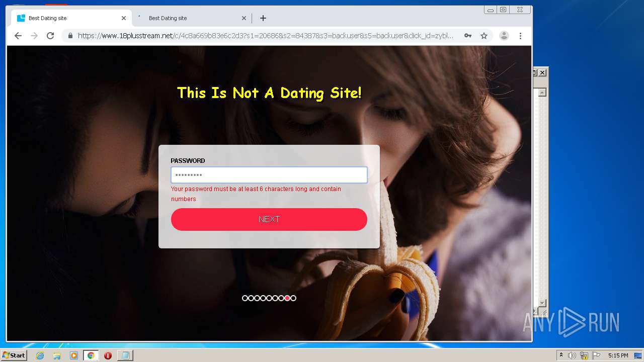Open the notepad-like taskbar application icon

(125, 355)
